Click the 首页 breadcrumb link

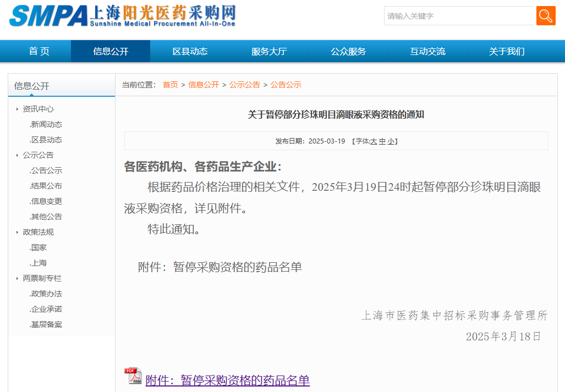tap(170, 85)
